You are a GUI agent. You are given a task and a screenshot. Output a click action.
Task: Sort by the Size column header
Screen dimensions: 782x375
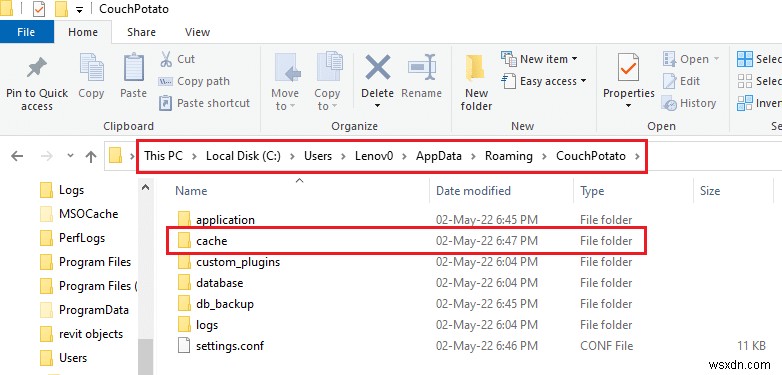(x=709, y=191)
